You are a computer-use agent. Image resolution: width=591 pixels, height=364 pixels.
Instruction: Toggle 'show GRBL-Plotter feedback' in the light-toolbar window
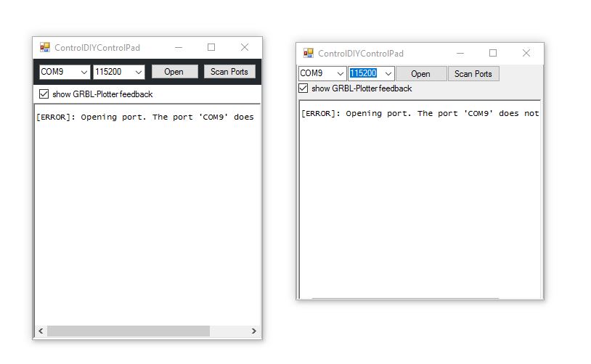coord(304,88)
